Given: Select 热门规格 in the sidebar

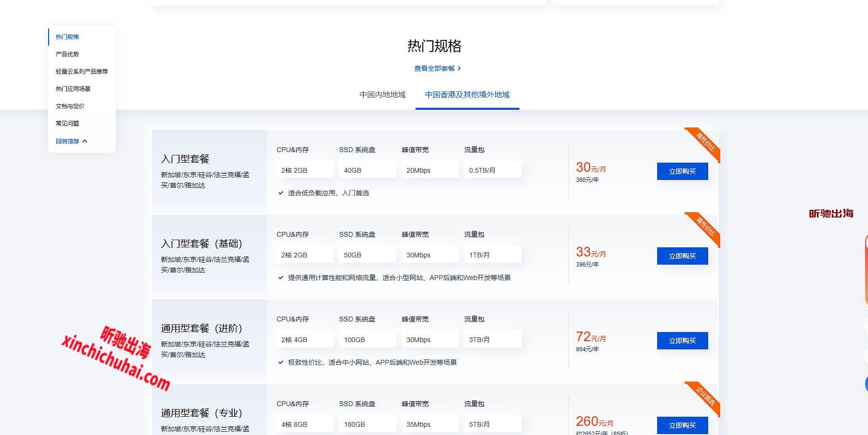Looking at the screenshot, I should 66,37.
